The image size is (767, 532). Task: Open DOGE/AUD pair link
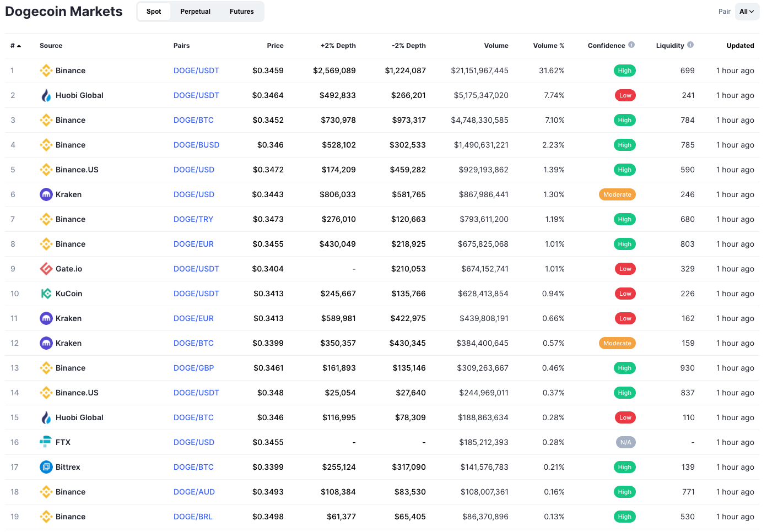(x=195, y=492)
